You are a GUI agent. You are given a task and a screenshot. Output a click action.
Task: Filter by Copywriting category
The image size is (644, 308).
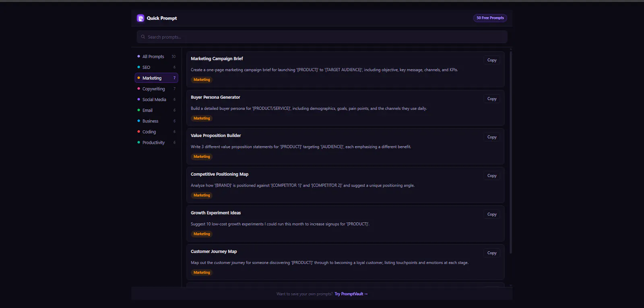157,89
